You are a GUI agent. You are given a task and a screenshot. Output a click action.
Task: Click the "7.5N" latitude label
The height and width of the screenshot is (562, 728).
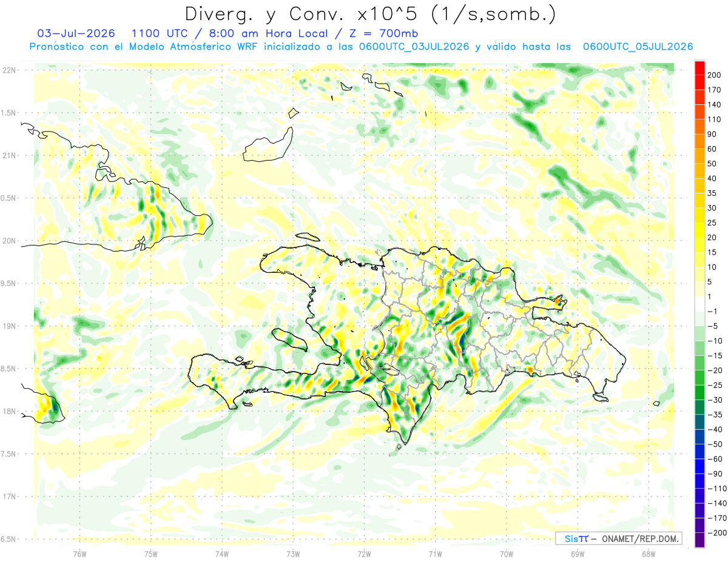pyautogui.click(x=9, y=454)
